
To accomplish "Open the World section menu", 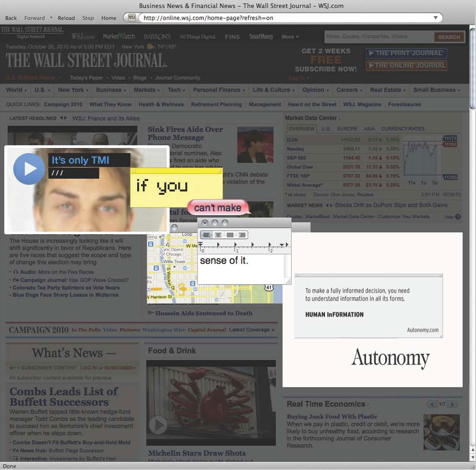I will (x=16, y=90).
